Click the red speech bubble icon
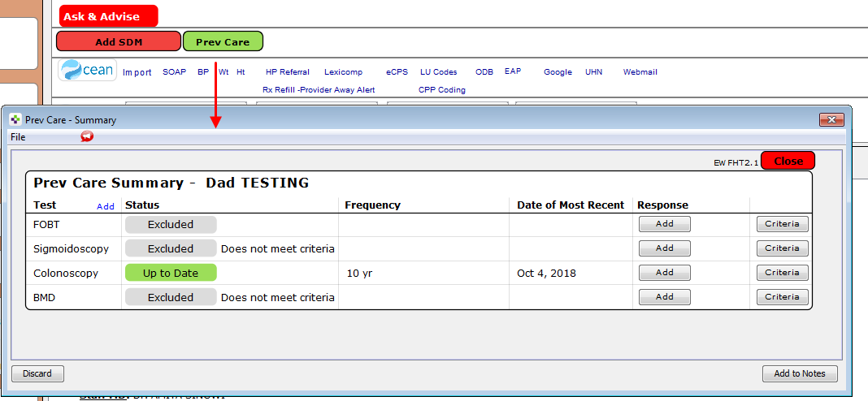Image resolution: width=868 pixels, height=401 pixels. (87, 137)
